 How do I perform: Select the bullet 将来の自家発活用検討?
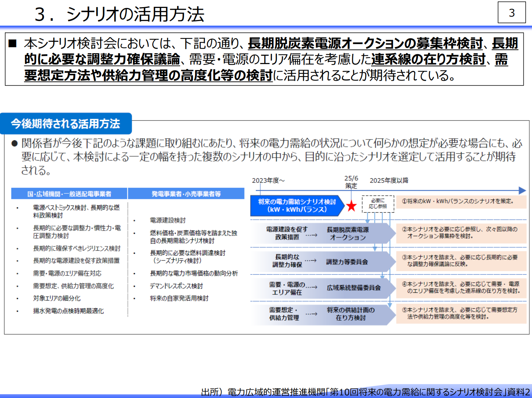tap(179, 298)
